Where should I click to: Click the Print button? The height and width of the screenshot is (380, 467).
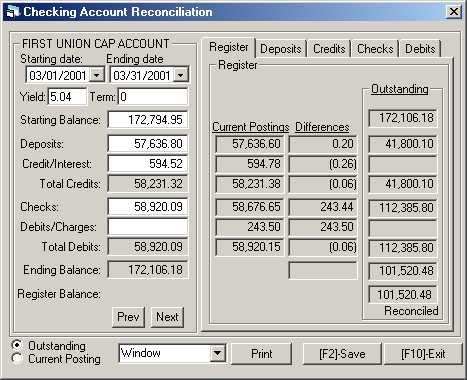262,353
